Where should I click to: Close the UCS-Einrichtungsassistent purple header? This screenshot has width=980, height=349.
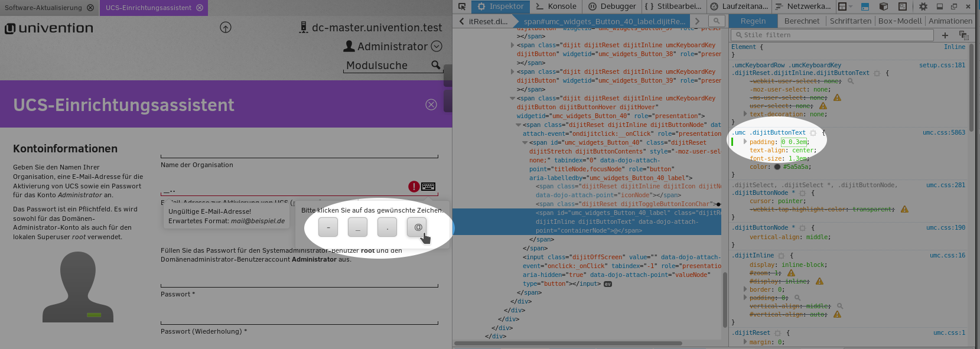coord(431,105)
